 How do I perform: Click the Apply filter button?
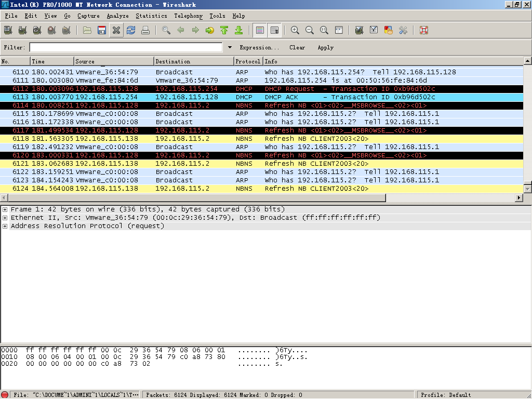[x=325, y=47]
